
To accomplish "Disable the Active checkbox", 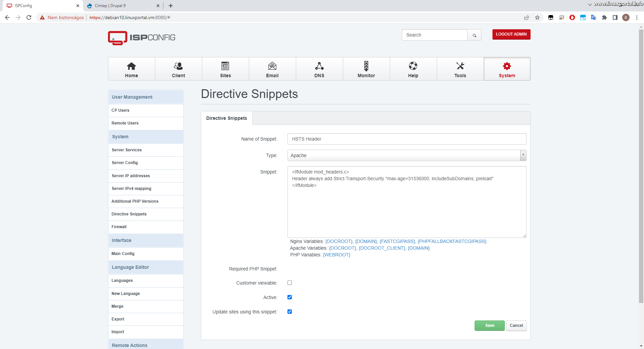I will click(289, 297).
